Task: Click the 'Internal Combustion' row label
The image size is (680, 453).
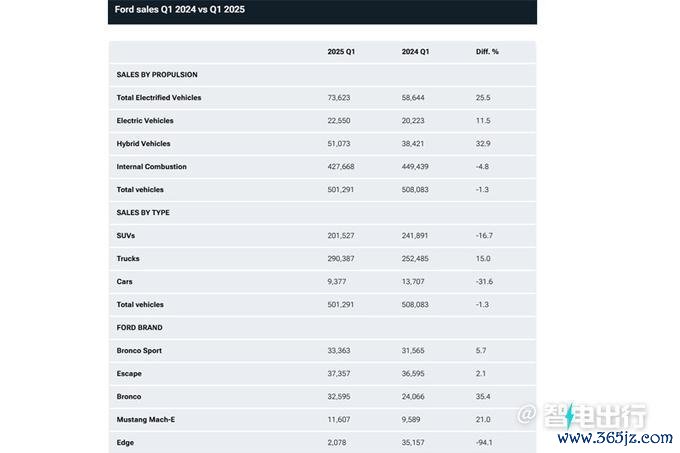Action: pos(151,166)
